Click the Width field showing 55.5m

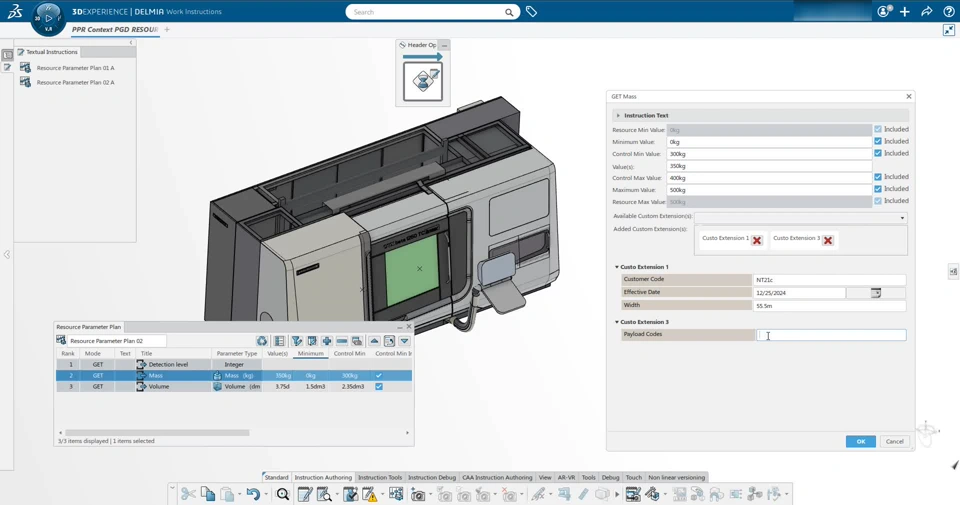point(829,306)
